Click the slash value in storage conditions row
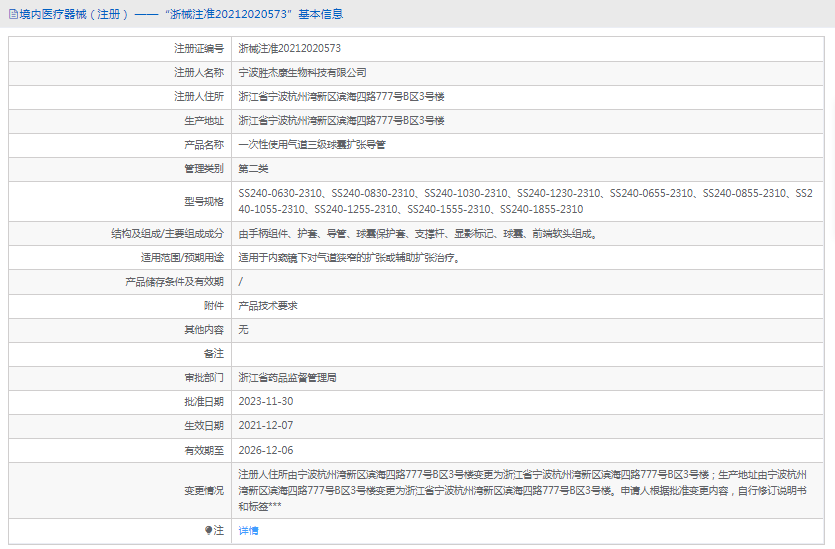This screenshot has width=835, height=549. tap(241, 282)
